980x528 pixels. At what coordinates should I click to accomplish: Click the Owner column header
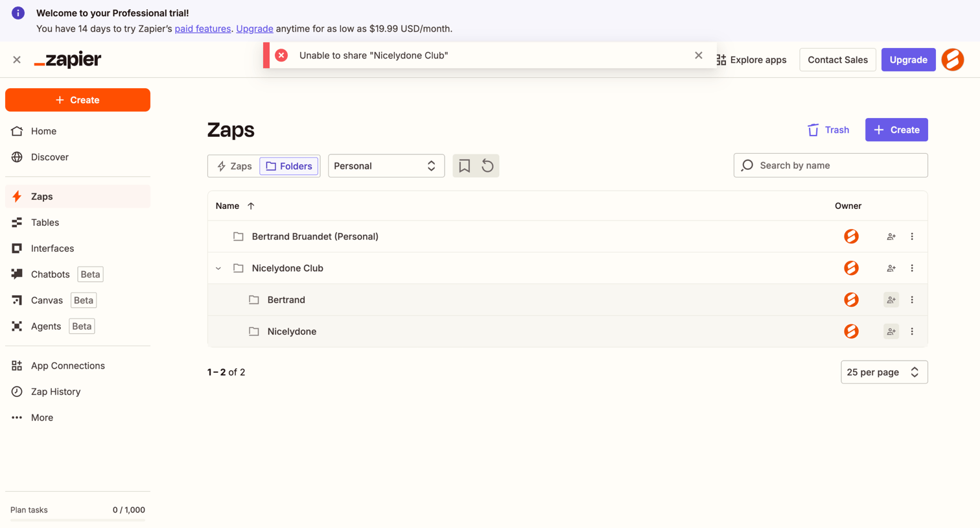[x=848, y=206]
